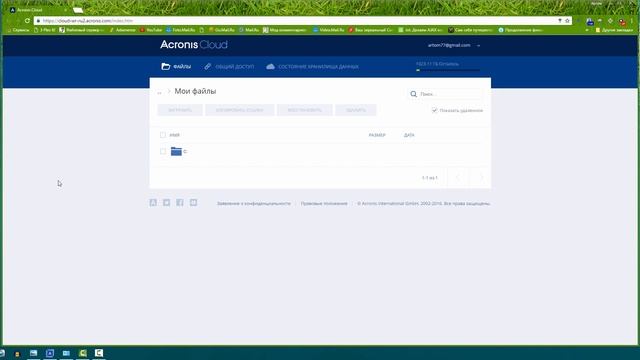The image size is (640, 360).
Task: Open the Файлы tab with folder icon
Action: [x=176, y=67]
